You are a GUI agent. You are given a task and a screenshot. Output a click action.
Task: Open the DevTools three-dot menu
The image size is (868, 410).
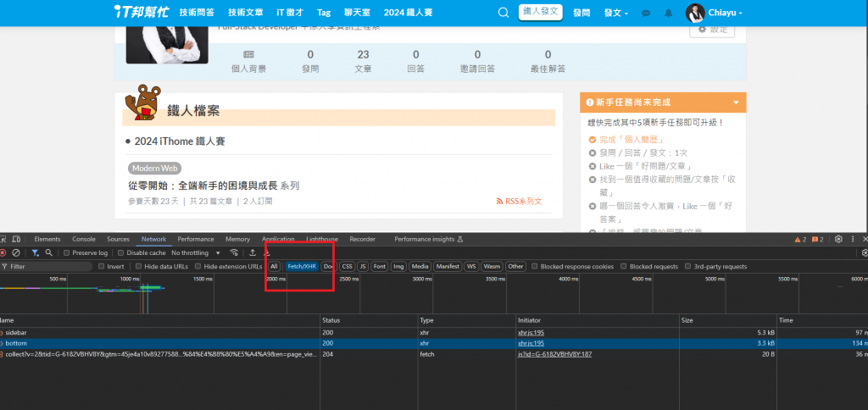[x=852, y=239]
